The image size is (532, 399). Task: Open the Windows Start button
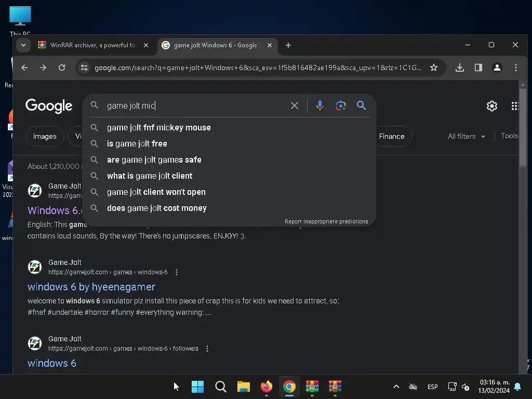click(197, 387)
